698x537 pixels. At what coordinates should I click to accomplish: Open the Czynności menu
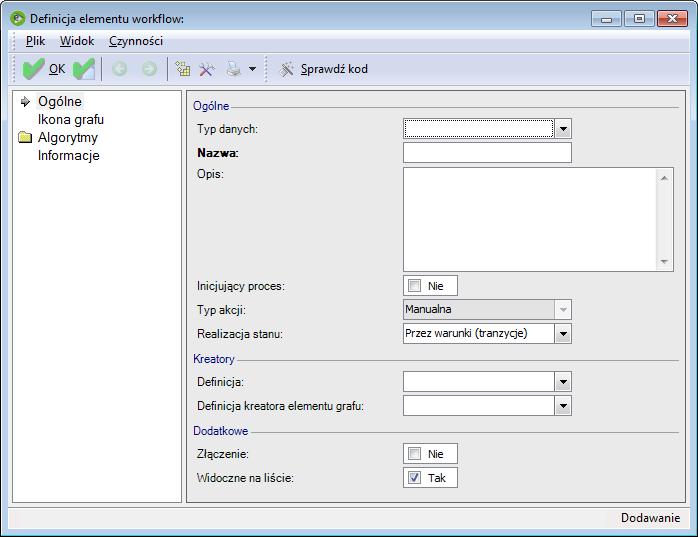(136, 41)
